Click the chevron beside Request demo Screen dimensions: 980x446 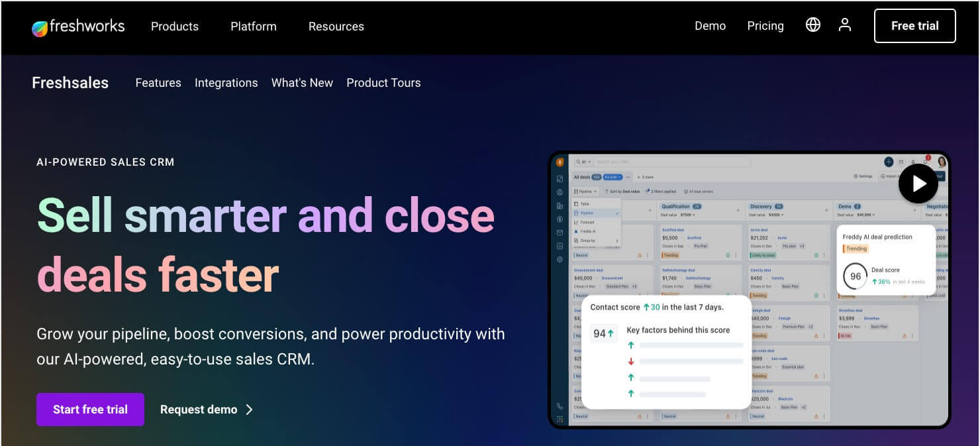click(250, 410)
